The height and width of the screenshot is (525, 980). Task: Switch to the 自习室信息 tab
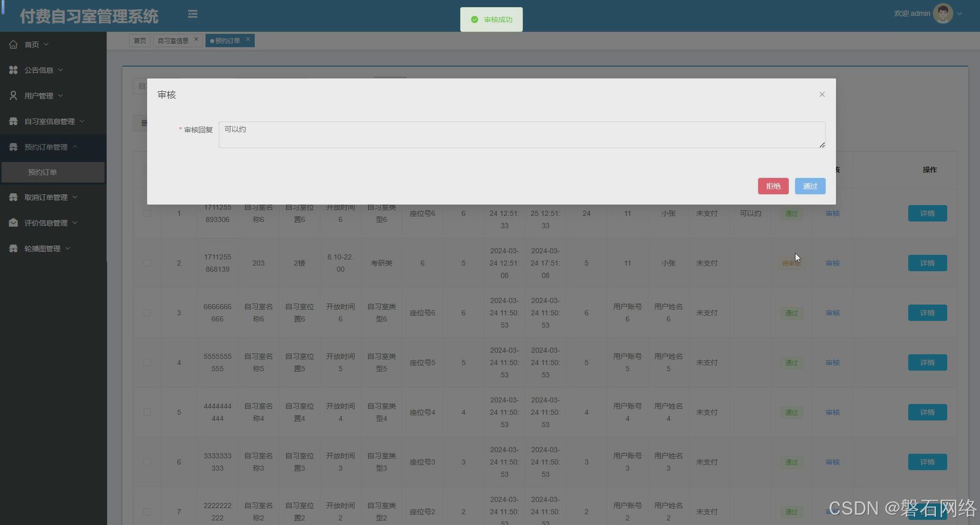coord(174,40)
